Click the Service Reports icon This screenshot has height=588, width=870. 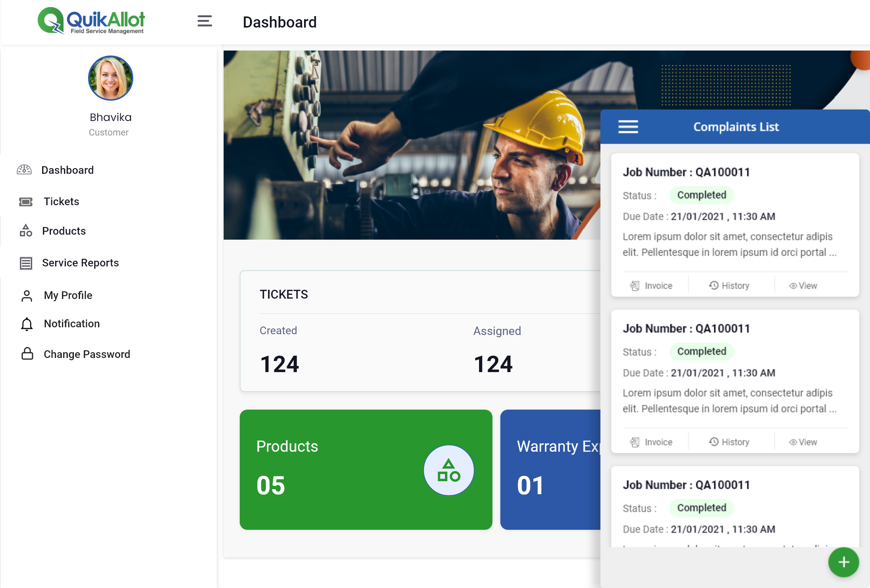(x=26, y=263)
